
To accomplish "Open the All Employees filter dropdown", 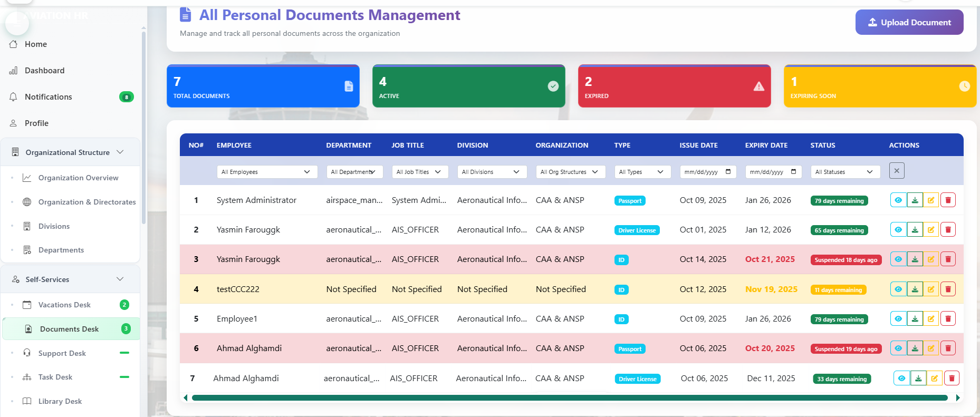I will click(x=266, y=172).
